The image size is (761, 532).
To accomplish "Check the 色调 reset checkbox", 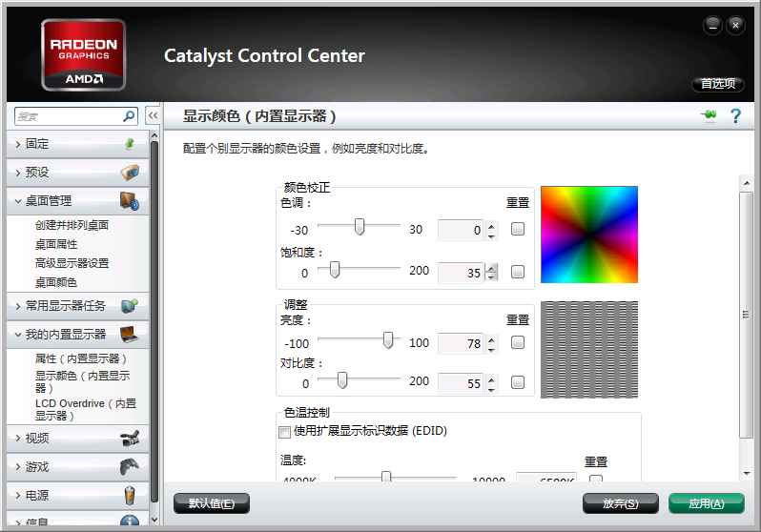I will (518, 229).
